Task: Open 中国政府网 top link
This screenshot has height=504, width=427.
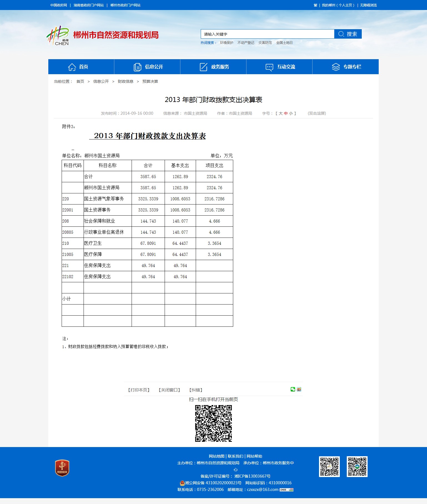Action: tap(59, 5)
